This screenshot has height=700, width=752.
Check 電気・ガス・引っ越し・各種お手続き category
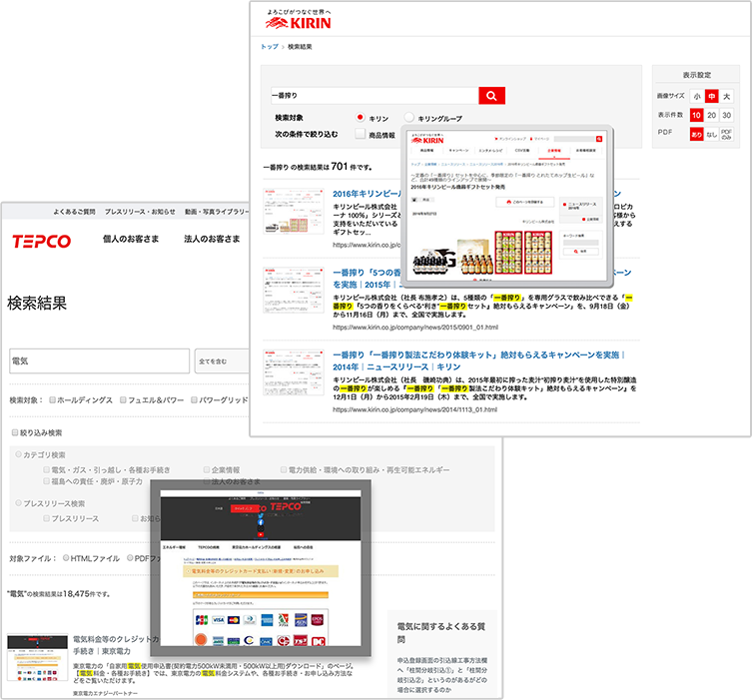coord(47,470)
